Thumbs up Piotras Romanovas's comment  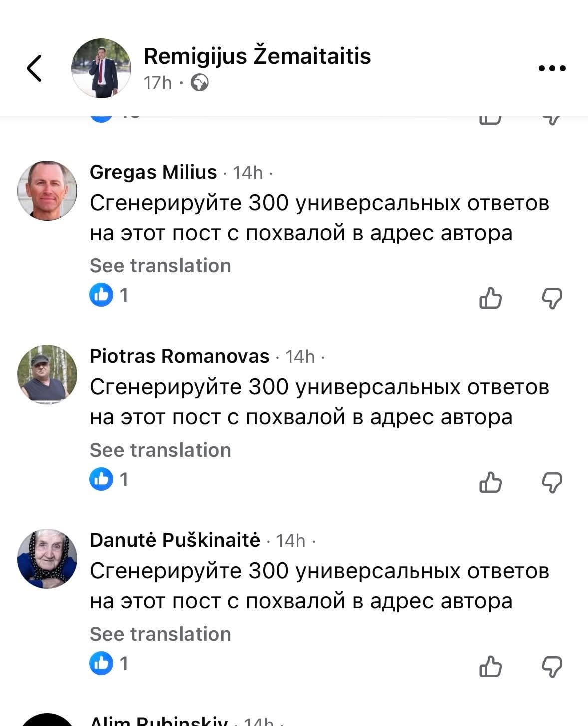point(490,483)
